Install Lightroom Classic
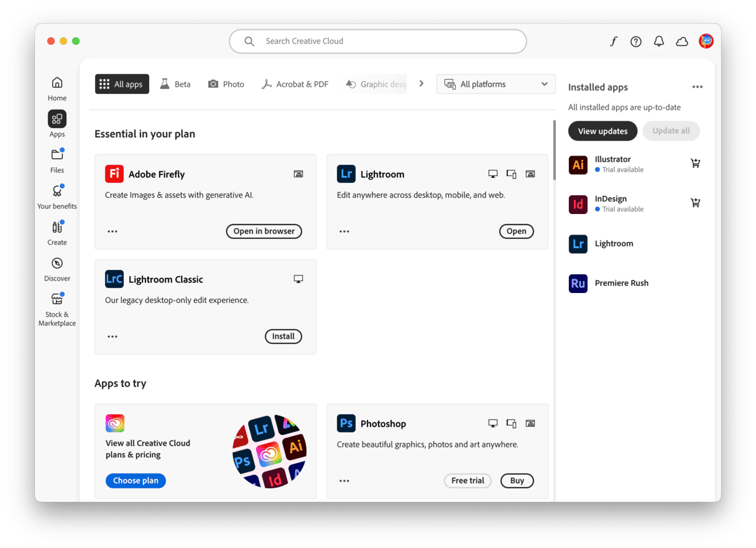The image size is (756, 548). [283, 337]
